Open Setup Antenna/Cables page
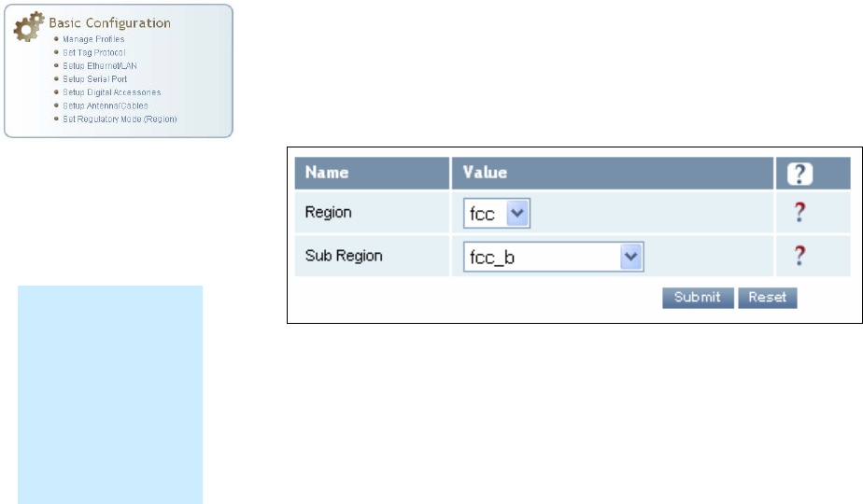The width and height of the screenshot is (863, 504). coord(106,105)
